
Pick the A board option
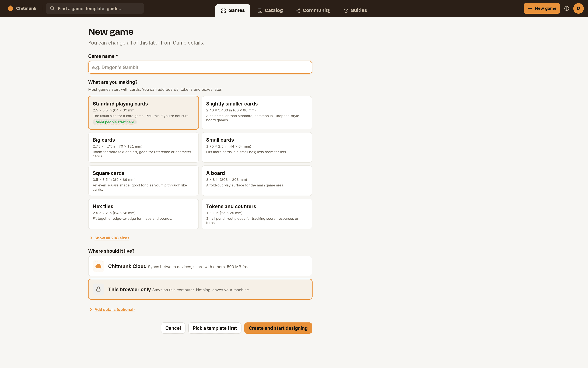(x=257, y=181)
